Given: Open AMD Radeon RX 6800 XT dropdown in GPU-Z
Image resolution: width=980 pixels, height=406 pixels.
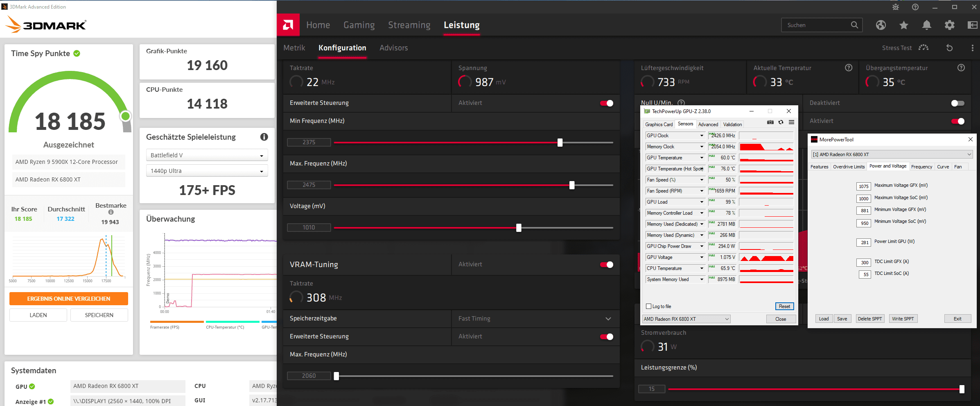Looking at the screenshot, I should [686, 319].
